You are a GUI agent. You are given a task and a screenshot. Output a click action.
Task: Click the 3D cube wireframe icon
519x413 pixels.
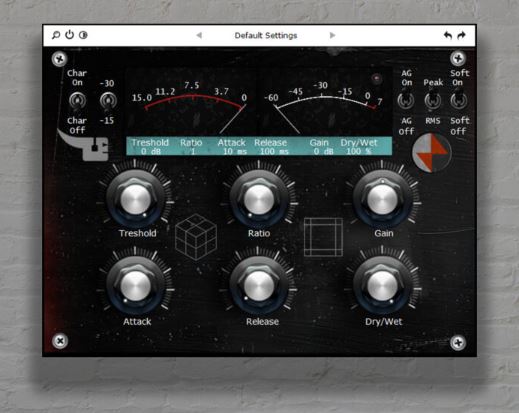(196, 237)
